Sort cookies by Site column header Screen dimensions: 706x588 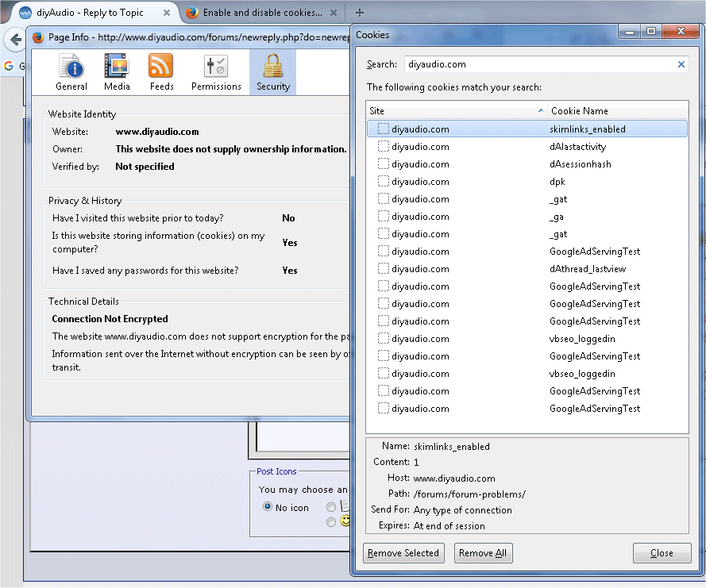(457, 110)
